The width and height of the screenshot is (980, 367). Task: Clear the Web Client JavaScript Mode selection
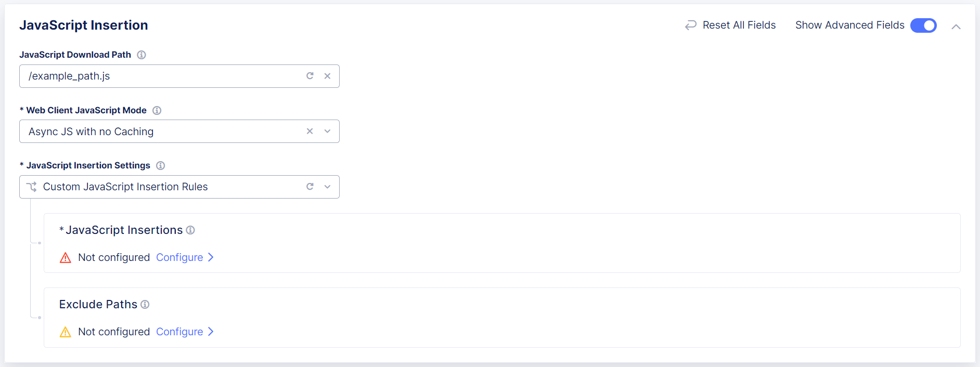310,131
